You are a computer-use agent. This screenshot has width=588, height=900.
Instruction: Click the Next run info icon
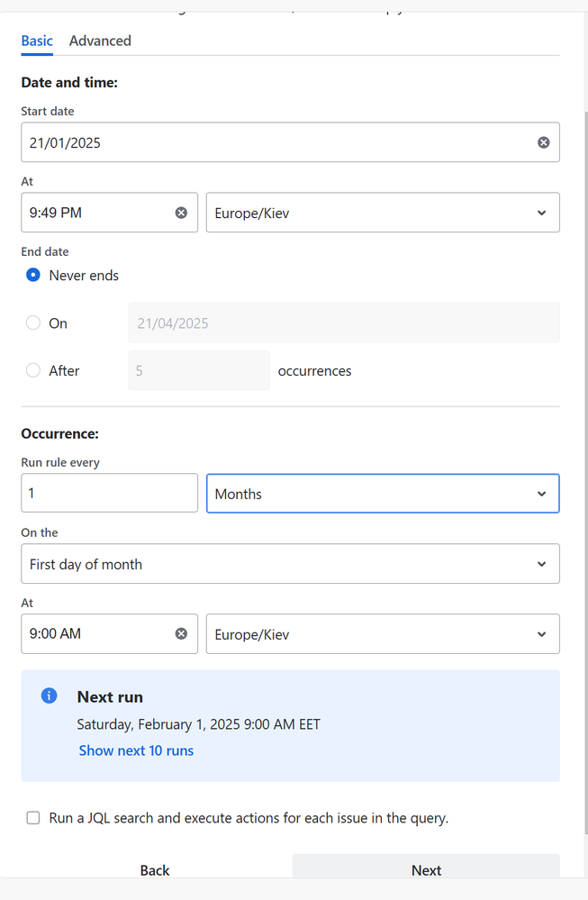50,696
